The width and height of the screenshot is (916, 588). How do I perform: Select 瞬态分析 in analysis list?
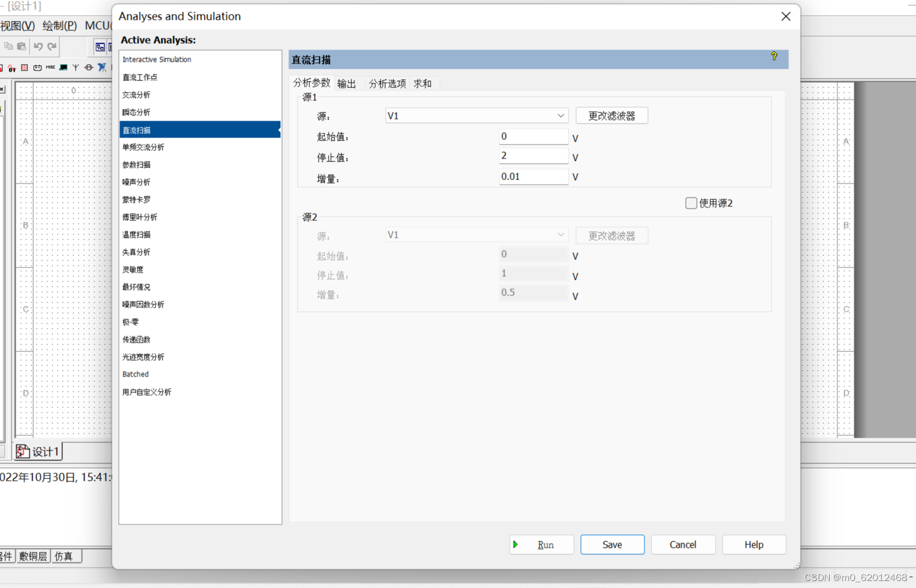[200, 112]
